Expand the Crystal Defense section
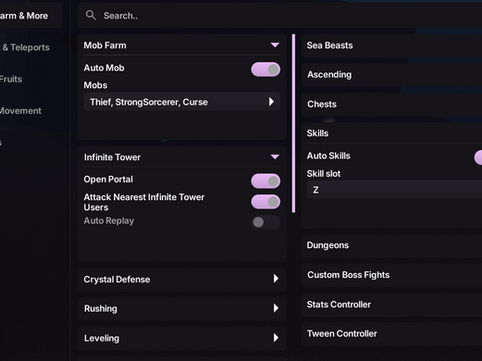482x361 pixels. point(182,279)
